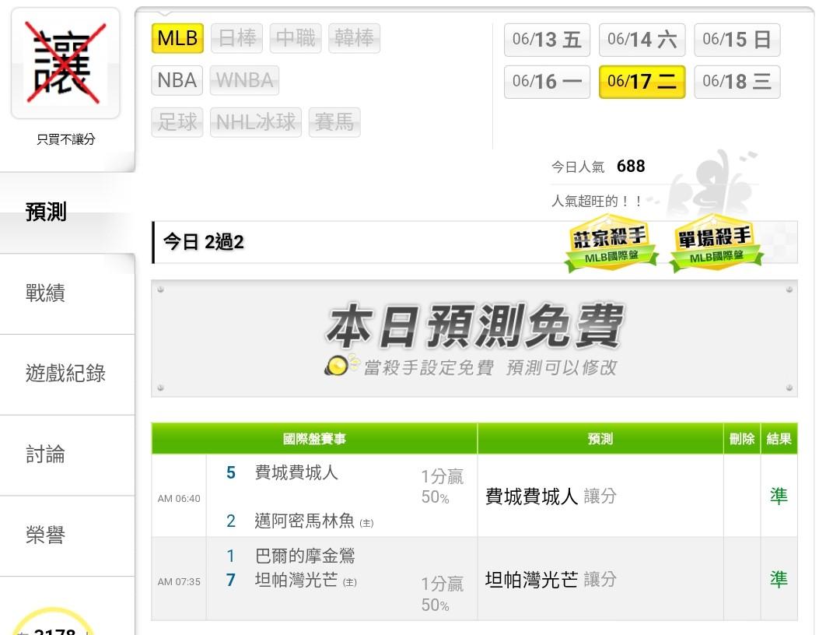Select the WNBA league tab
The width and height of the screenshot is (840, 635).
(x=244, y=80)
